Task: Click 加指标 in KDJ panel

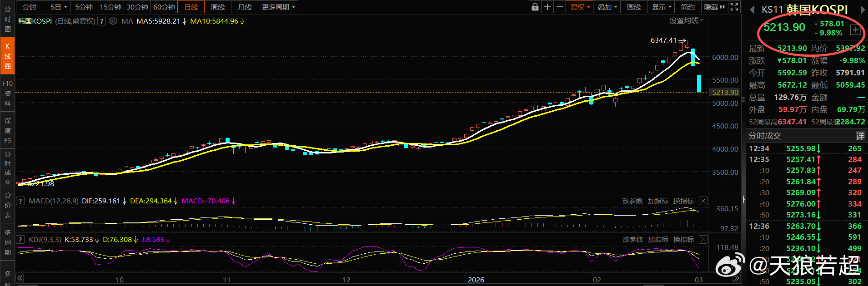Action: click(658, 239)
